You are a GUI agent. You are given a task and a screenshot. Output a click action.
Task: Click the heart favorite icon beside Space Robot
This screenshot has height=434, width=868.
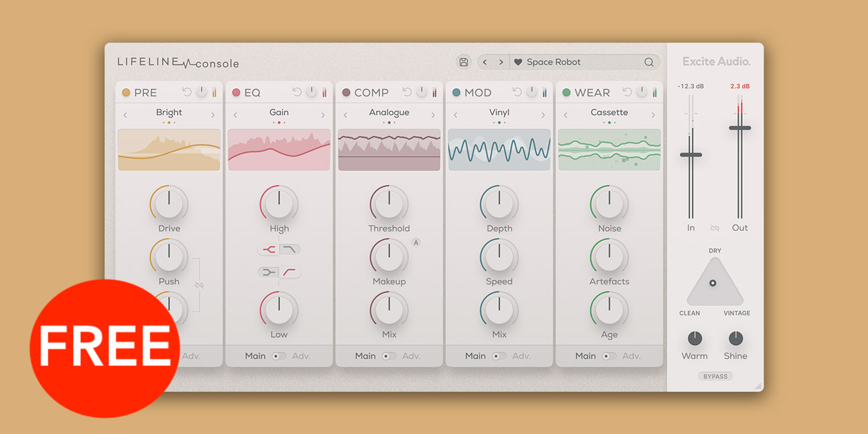coord(518,62)
